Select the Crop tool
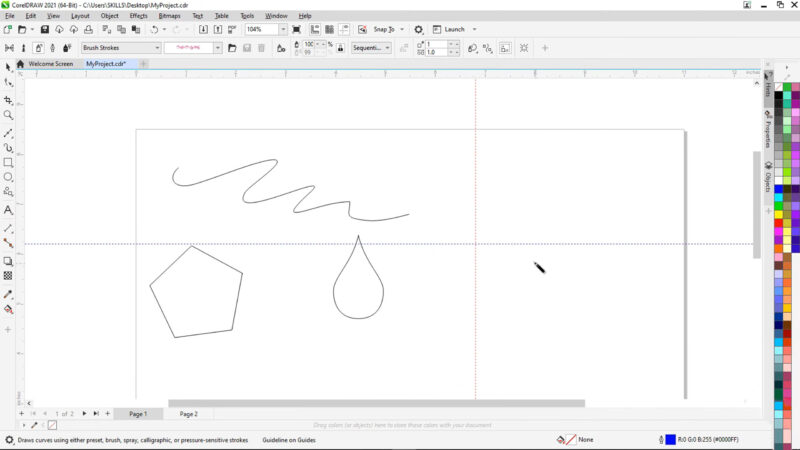The width and height of the screenshot is (800, 450). [x=8, y=100]
